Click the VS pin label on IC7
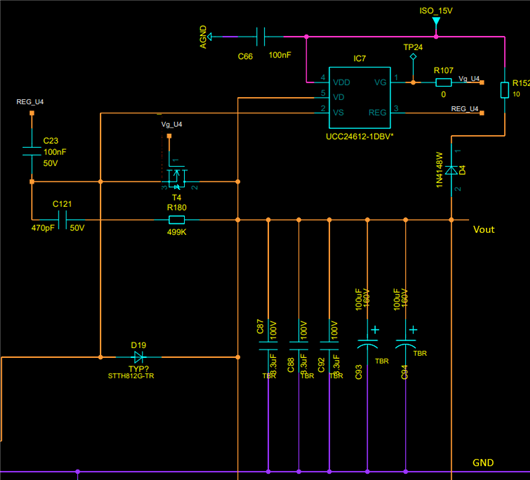The image size is (530, 480). pyautogui.click(x=338, y=113)
